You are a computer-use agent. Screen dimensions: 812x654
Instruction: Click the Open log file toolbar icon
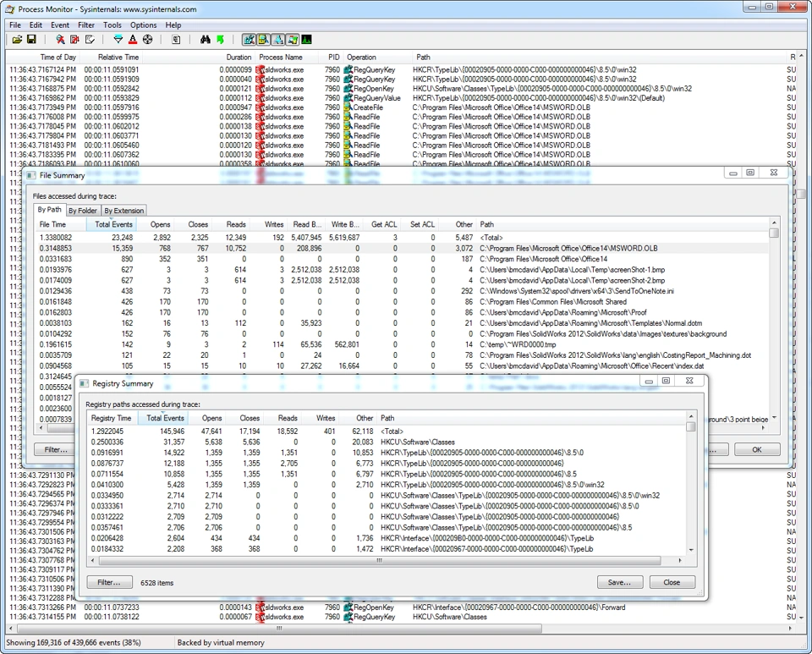[17, 40]
